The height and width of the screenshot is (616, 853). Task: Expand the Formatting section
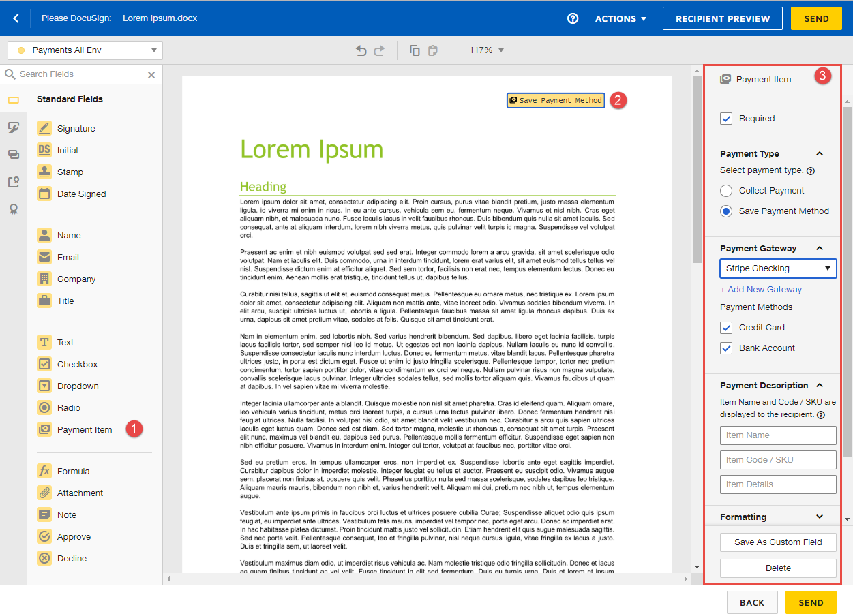(x=820, y=517)
